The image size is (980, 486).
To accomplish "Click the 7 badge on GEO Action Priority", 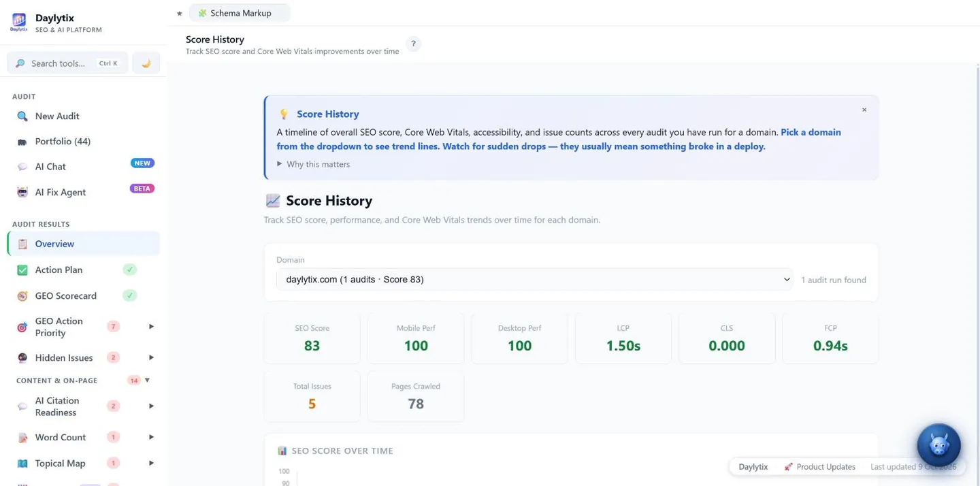I will tap(114, 327).
